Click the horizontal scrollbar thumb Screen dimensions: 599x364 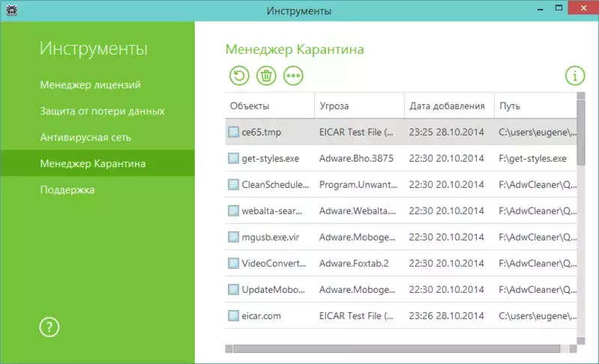pyautogui.click(x=397, y=349)
